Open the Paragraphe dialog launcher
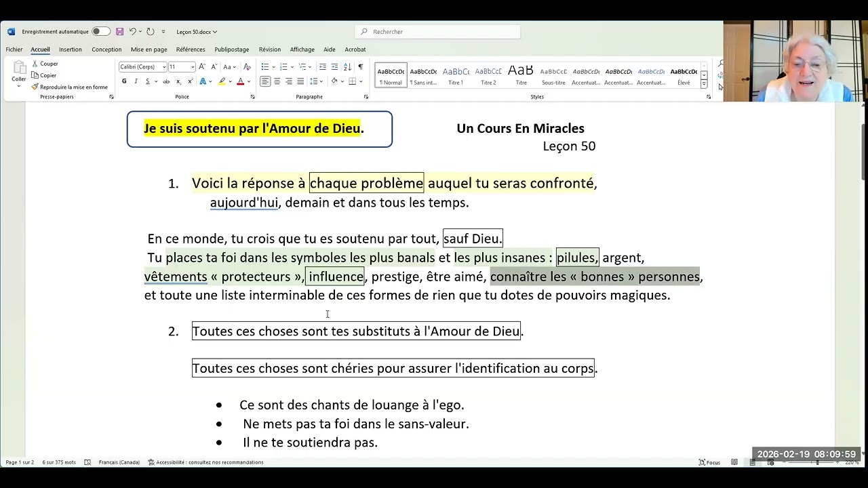Image resolution: width=868 pixels, height=488 pixels. click(366, 97)
